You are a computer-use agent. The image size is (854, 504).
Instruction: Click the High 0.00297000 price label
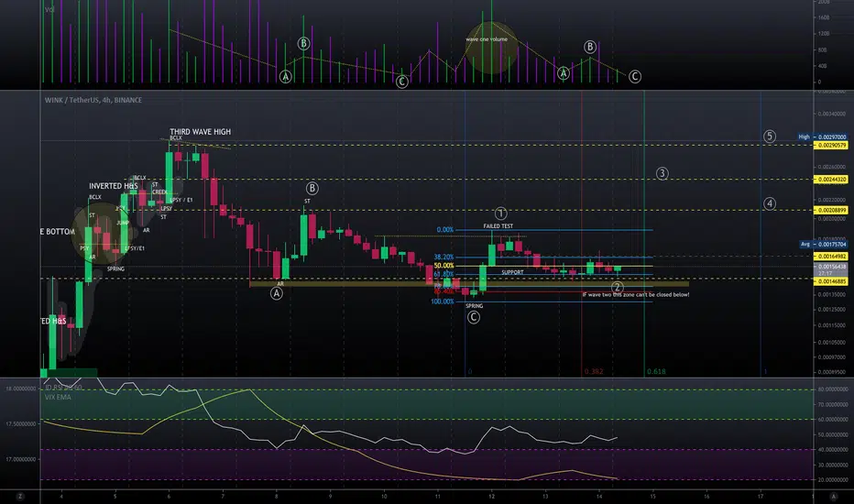point(823,137)
